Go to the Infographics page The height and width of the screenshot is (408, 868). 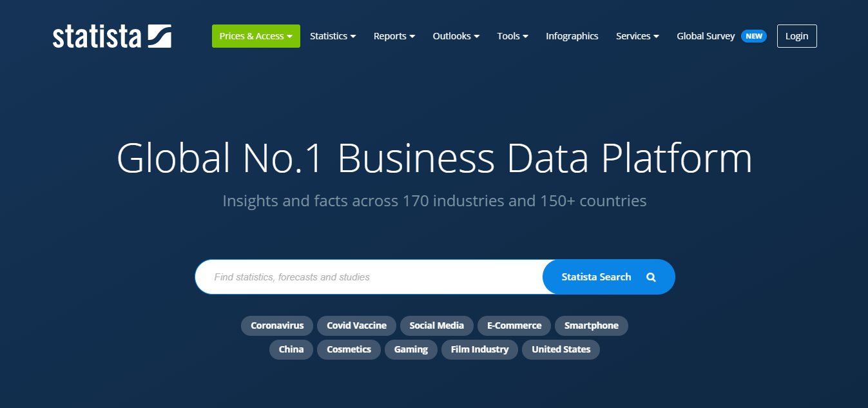tap(572, 36)
